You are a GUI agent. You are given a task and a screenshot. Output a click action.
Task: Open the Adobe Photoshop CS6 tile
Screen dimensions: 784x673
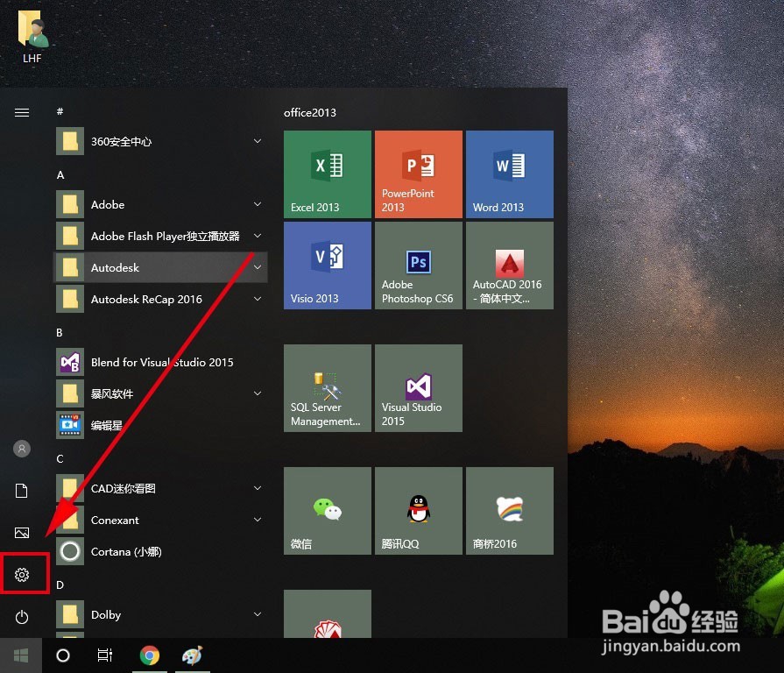(x=419, y=266)
